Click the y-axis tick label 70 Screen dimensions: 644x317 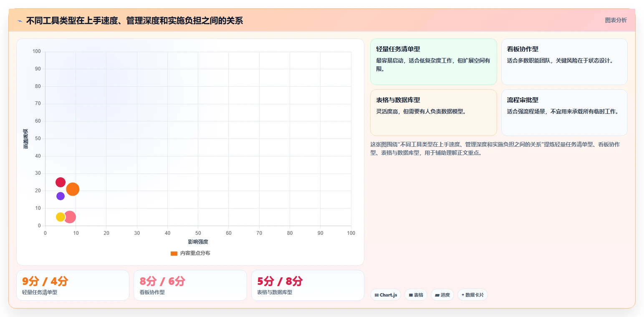click(38, 104)
